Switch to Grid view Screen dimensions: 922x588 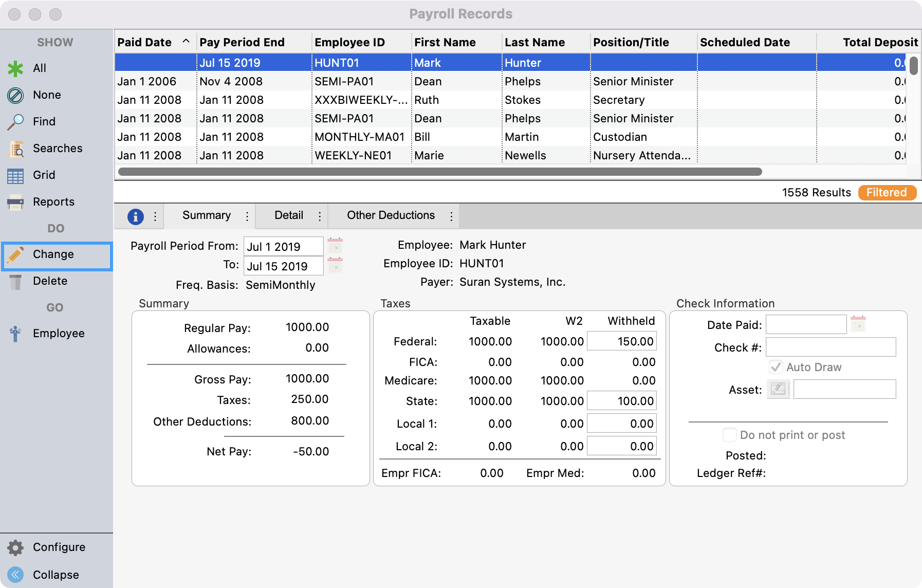click(15, 175)
